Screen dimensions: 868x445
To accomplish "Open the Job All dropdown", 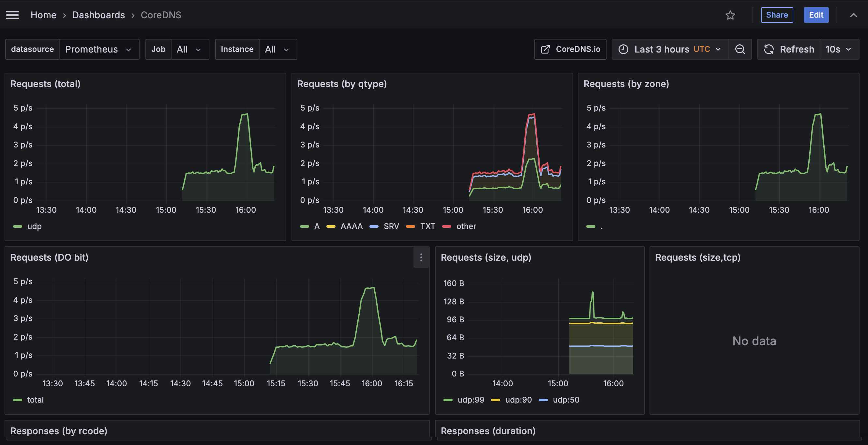I will click(190, 49).
